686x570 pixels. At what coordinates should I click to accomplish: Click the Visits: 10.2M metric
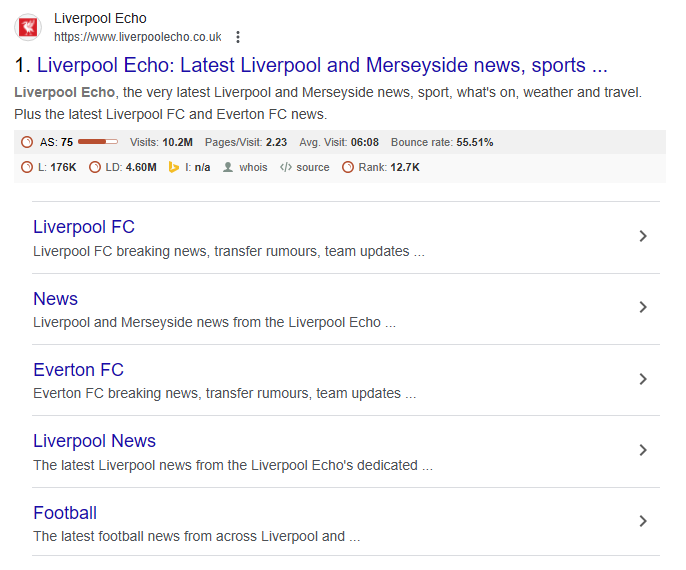coord(161,142)
